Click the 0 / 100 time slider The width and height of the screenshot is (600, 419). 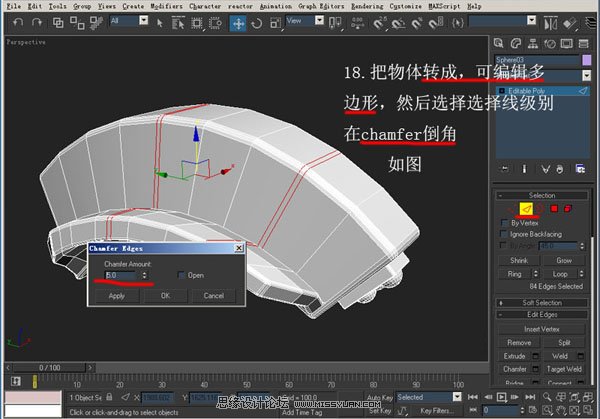point(49,368)
